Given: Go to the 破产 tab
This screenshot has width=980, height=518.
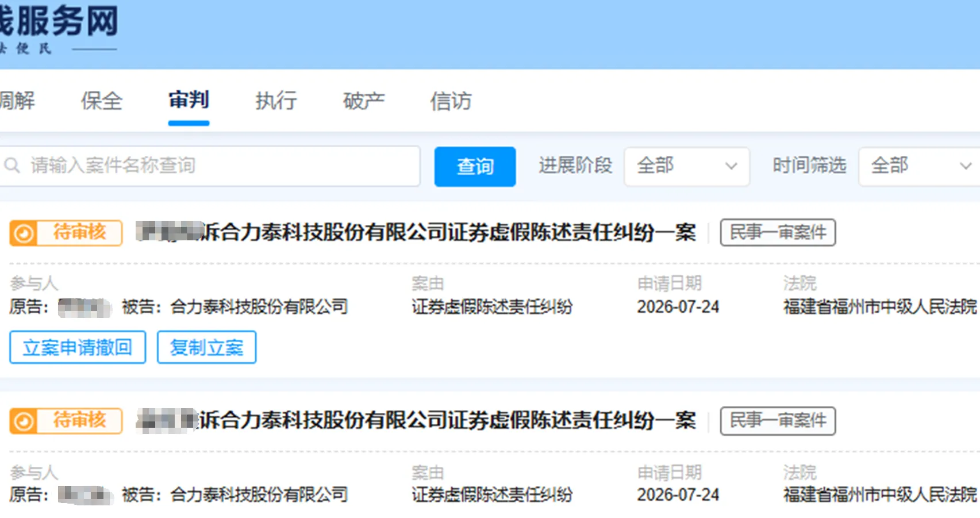Looking at the screenshot, I should (x=364, y=101).
